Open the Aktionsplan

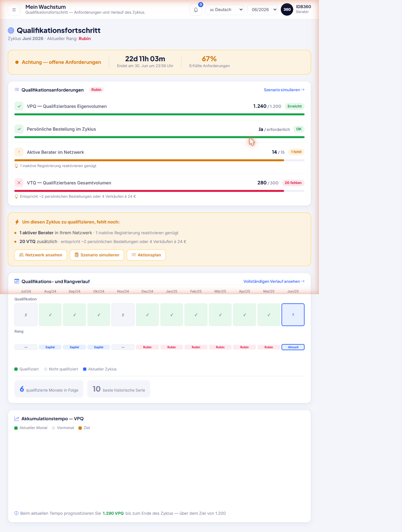pos(146,255)
